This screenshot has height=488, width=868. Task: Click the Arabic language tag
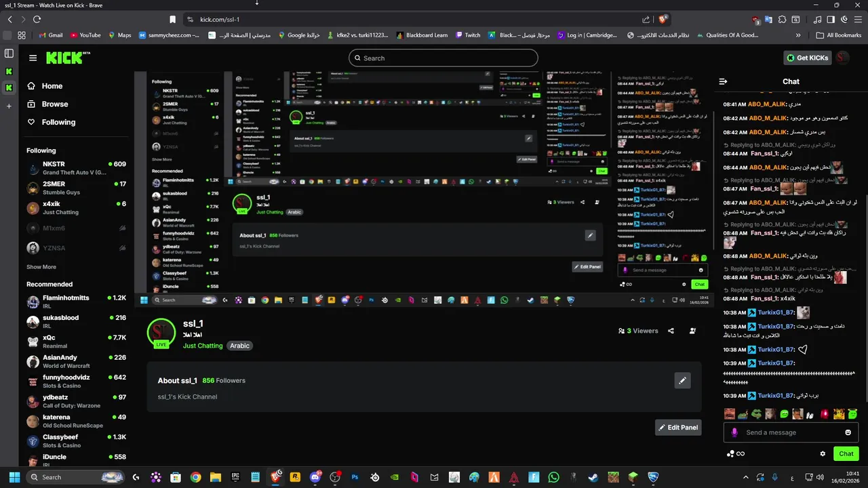(239, 346)
